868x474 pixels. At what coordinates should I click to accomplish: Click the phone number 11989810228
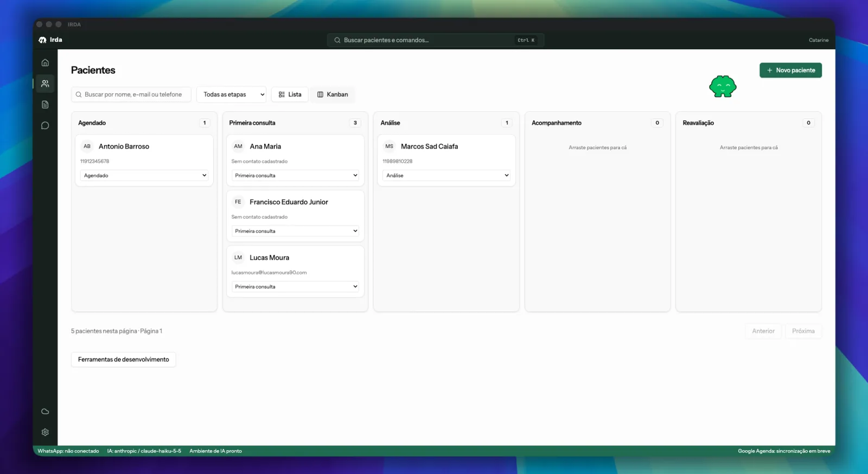[x=398, y=162]
